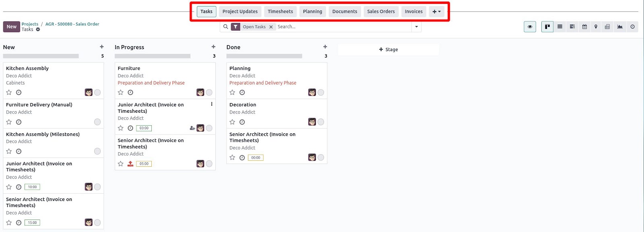Open state dropdown on the 00:00 Senior Architect card
This screenshot has width=644, height=232.
pyautogui.click(x=321, y=157)
